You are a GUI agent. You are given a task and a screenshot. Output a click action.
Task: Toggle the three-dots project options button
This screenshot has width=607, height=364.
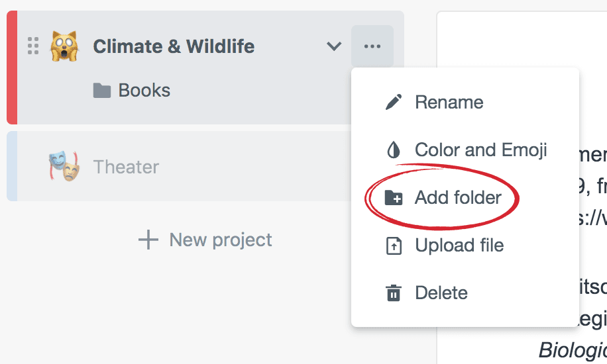coord(372,46)
